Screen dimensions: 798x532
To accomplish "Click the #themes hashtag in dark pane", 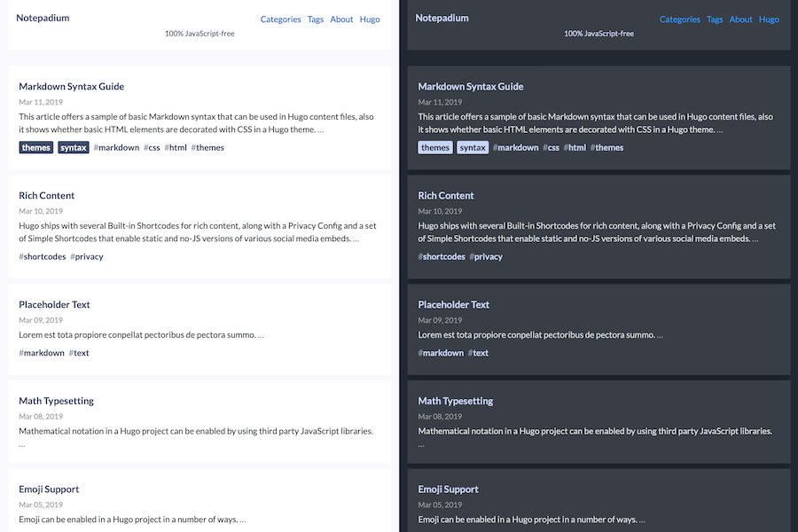I will point(607,148).
